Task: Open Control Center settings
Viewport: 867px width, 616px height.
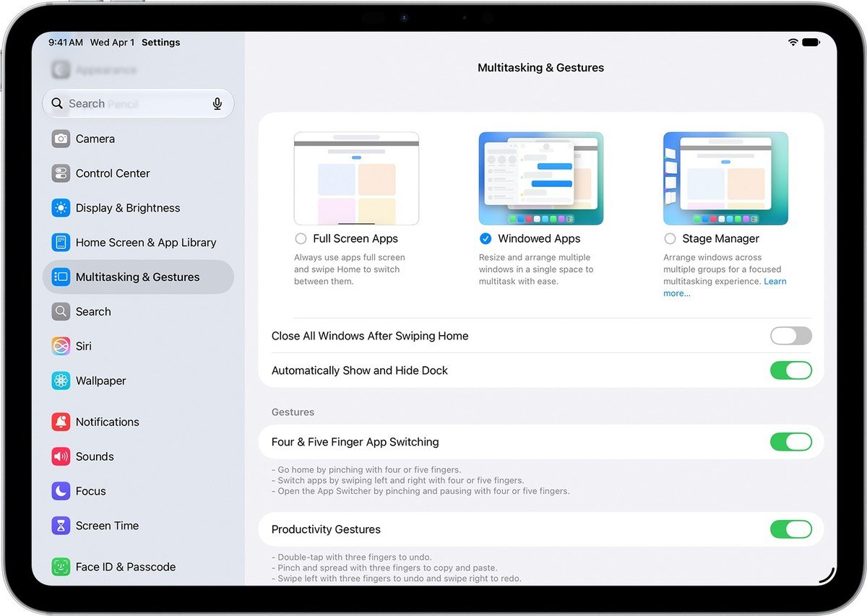Action: click(138, 173)
